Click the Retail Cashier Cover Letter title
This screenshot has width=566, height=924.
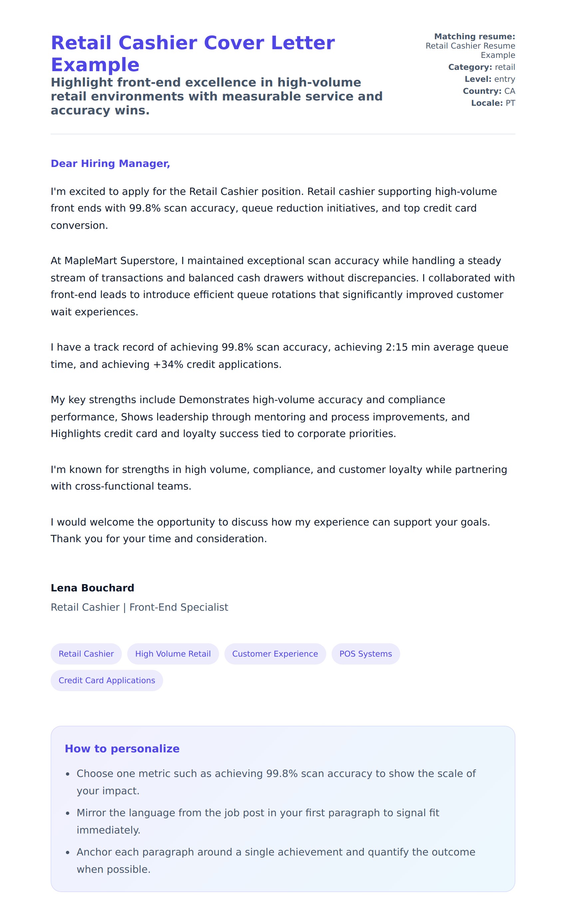point(192,53)
